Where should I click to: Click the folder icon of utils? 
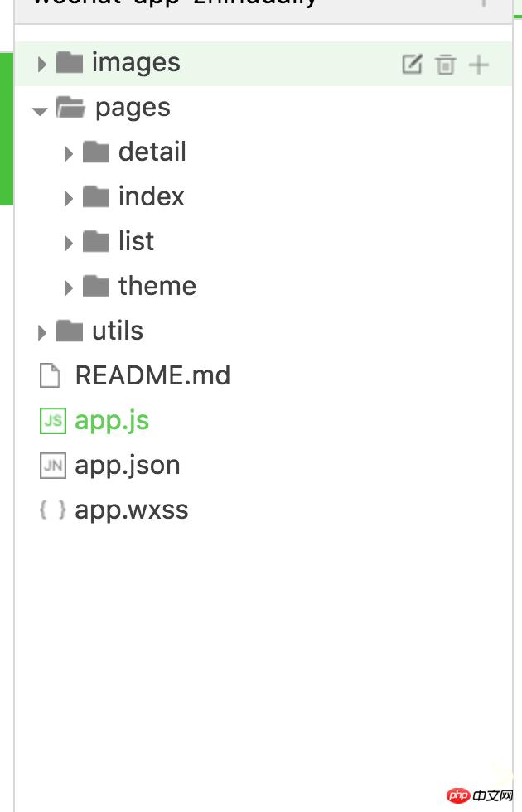click(70, 331)
